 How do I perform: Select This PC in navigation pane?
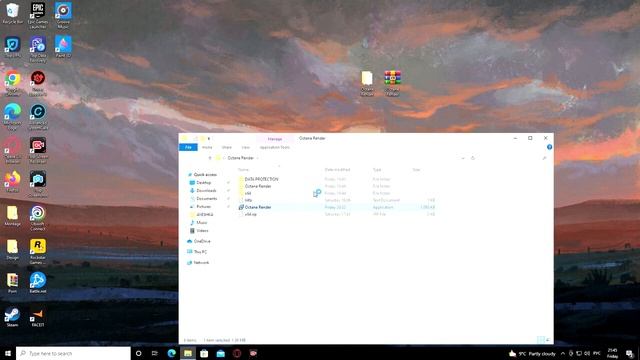[200, 252]
